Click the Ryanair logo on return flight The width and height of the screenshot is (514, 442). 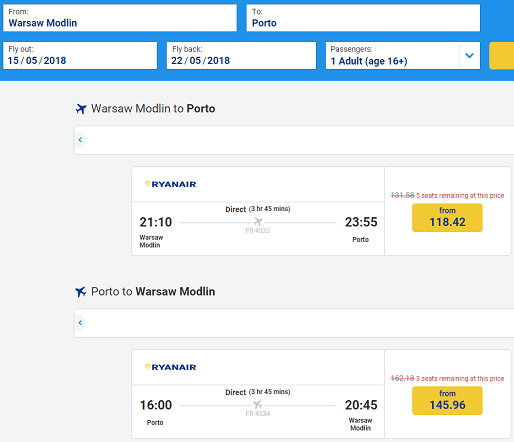(171, 367)
